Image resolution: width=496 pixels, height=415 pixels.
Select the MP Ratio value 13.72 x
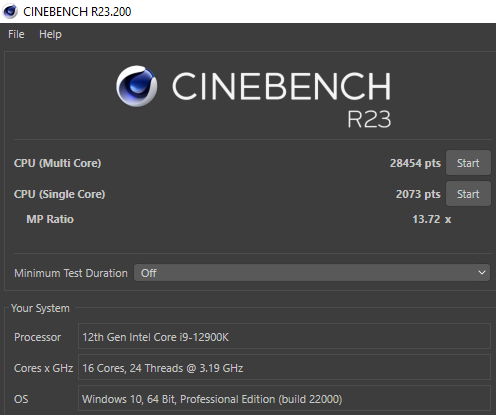point(432,219)
